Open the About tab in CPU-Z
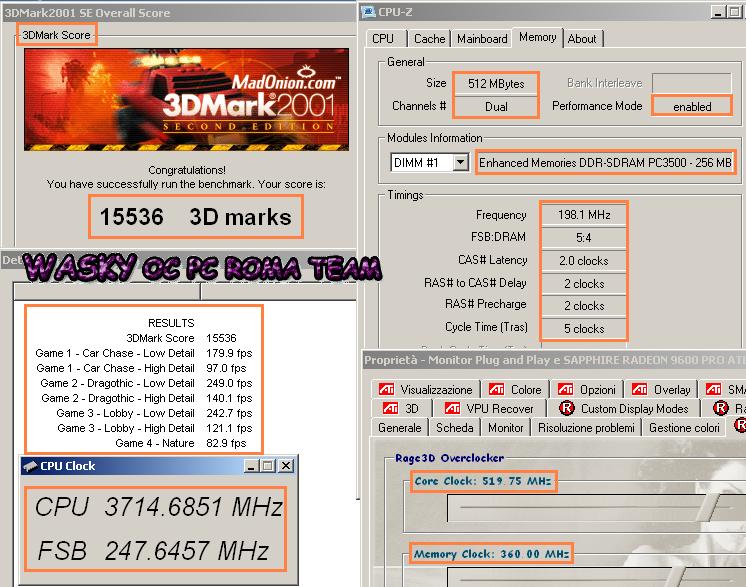746x587 pixels. pyautogui.click(x=582, y=39)
